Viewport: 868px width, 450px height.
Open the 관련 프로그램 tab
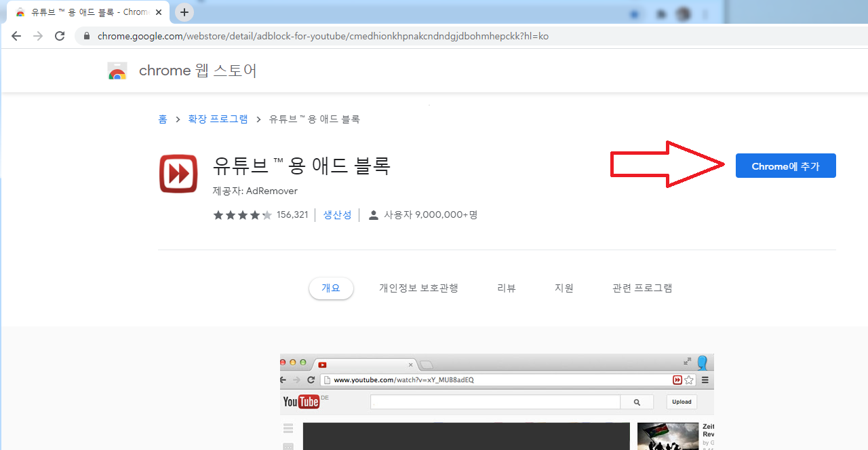tap(642, 288)
